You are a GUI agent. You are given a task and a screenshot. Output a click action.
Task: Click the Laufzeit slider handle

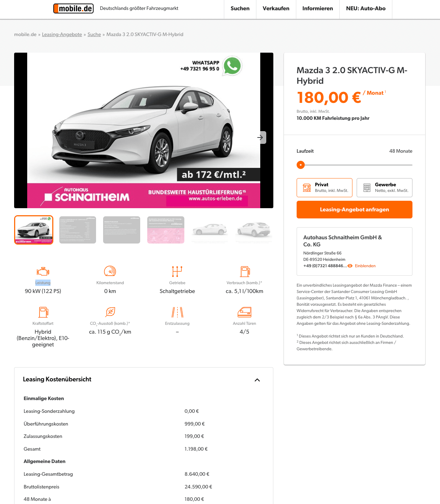click(x=301, y=165)
